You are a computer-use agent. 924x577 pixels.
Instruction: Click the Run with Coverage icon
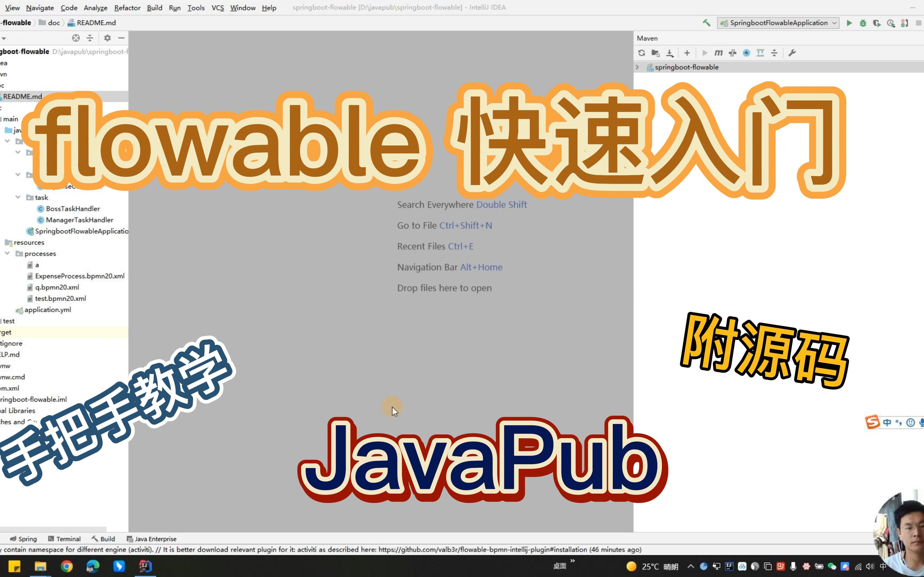coord(877,23)
